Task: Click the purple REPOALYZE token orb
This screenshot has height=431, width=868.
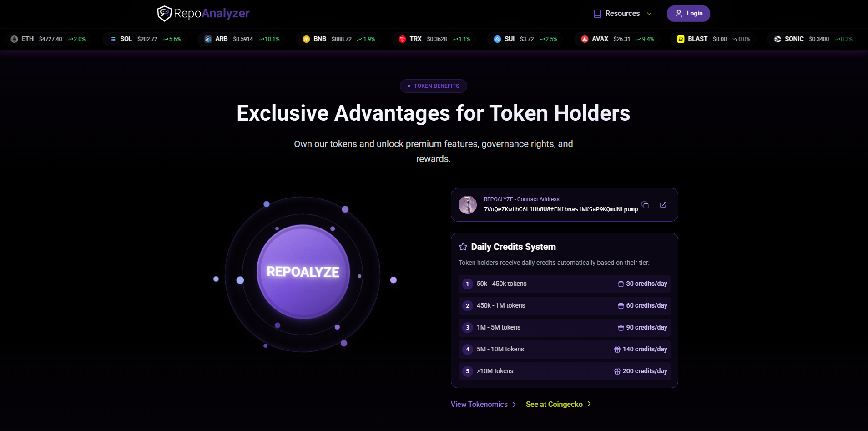Action: 303,272
